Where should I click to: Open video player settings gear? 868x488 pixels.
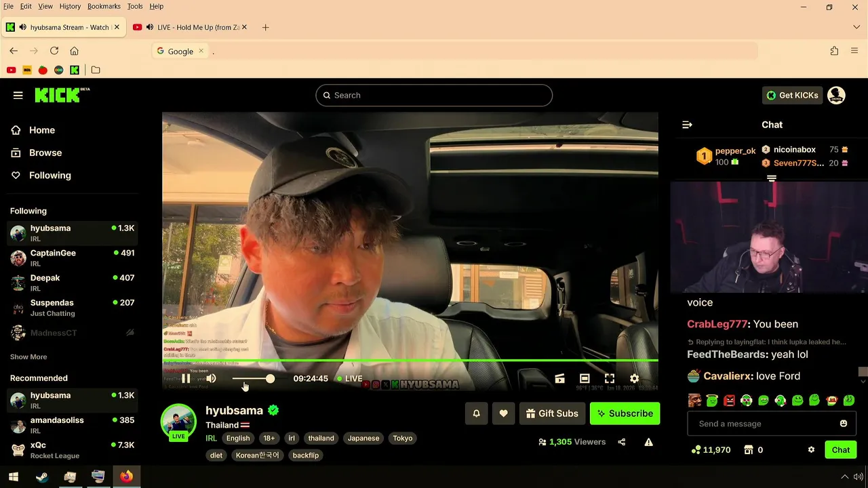(635, 379)
